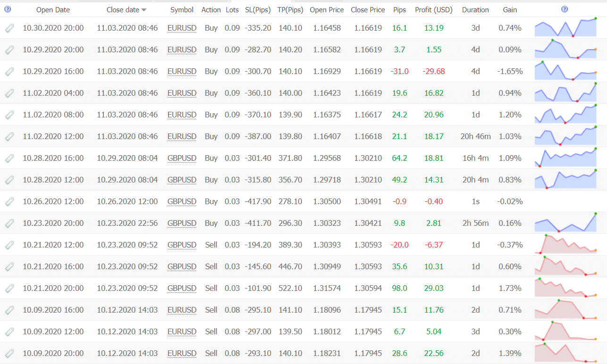Open the paperclip icon for trade opened 10.29.2020 20:00
Screen dimensions: 607x364
pyautogui.click(x=9, y=50)
